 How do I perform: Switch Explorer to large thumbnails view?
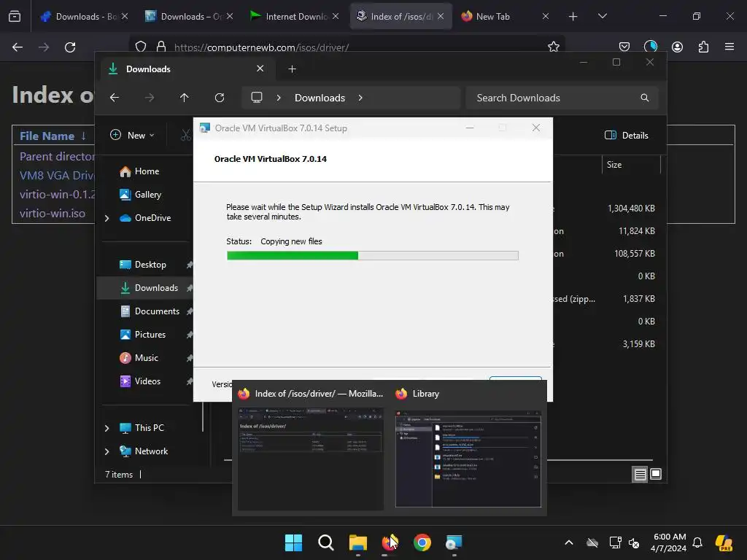point(656,474)
